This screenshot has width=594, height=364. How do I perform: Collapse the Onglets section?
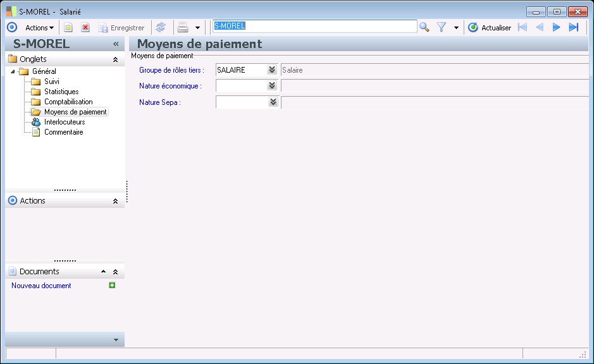(116, 59)
